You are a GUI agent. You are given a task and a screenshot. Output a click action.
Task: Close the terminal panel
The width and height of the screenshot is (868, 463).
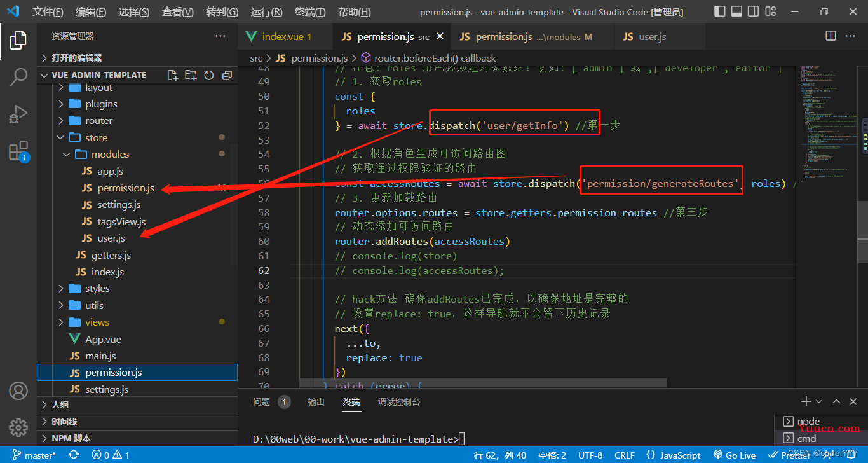(x=854, y=401)
